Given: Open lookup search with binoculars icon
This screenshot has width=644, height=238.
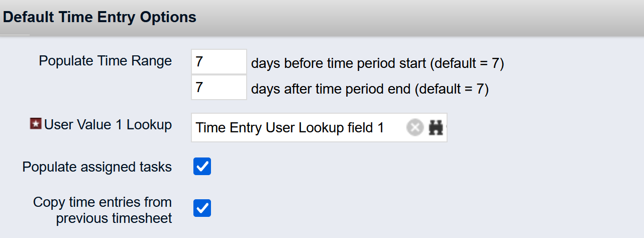Looking at the screenshot, I should click(436, 128).
